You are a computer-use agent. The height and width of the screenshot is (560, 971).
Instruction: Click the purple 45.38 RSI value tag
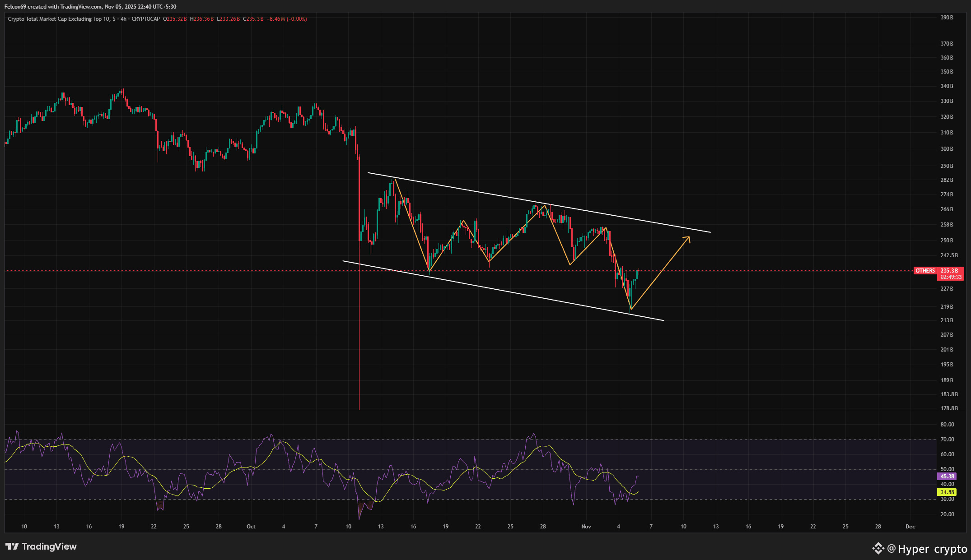tap(947, 477)
